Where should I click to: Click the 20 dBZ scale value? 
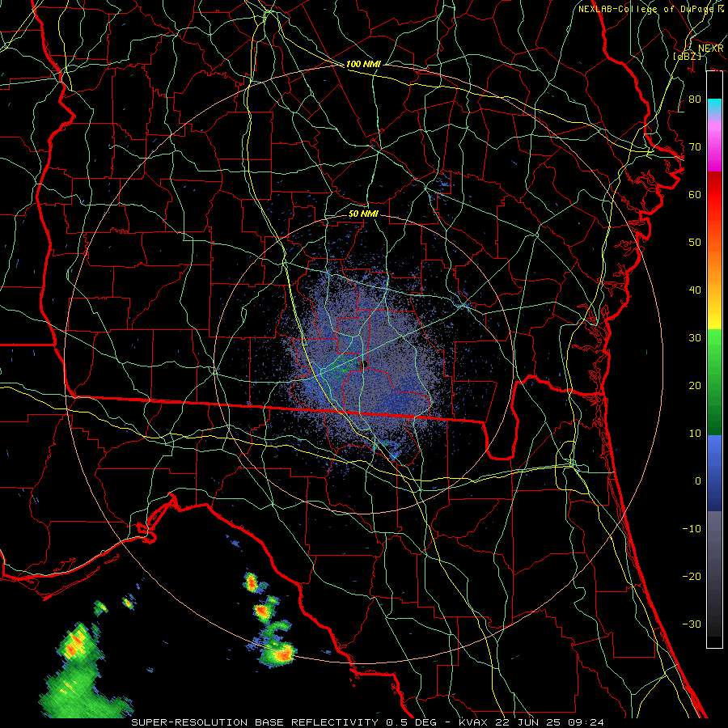[695, 385]
